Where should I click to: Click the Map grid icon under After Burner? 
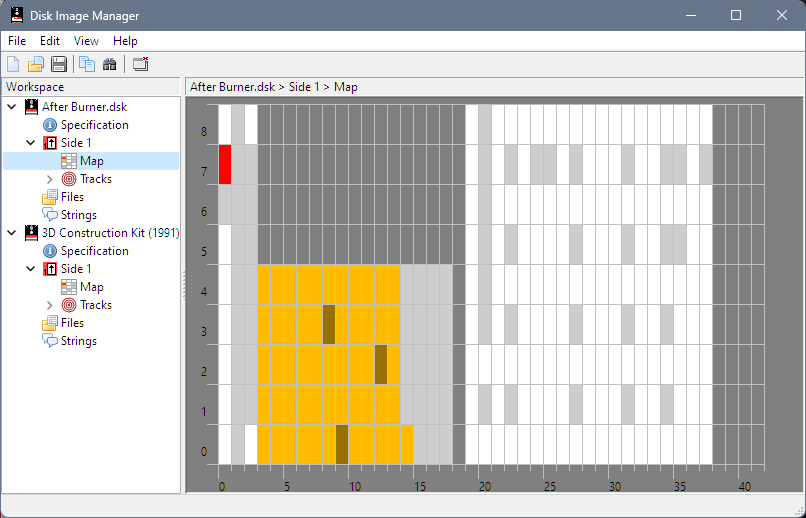point(68,161)
